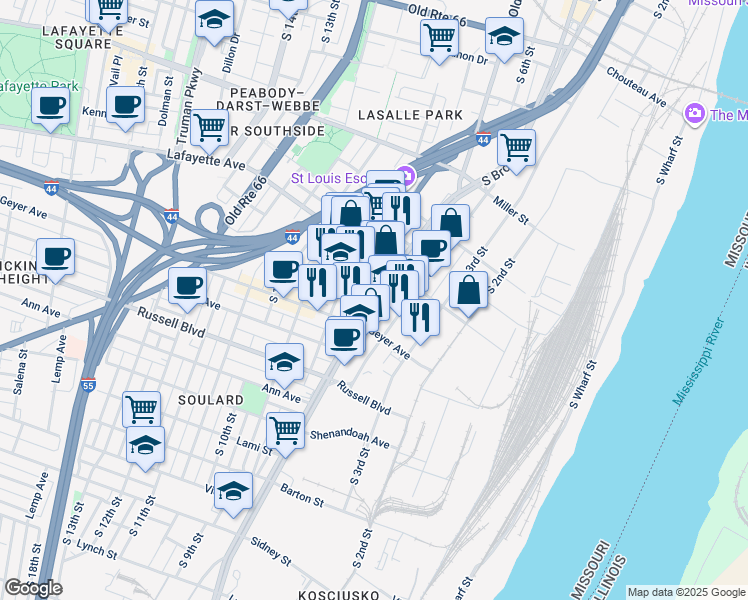Viewport: 748px width, 600px height.
Task: Click the Salena St street label
Action: tap(21, 372)
